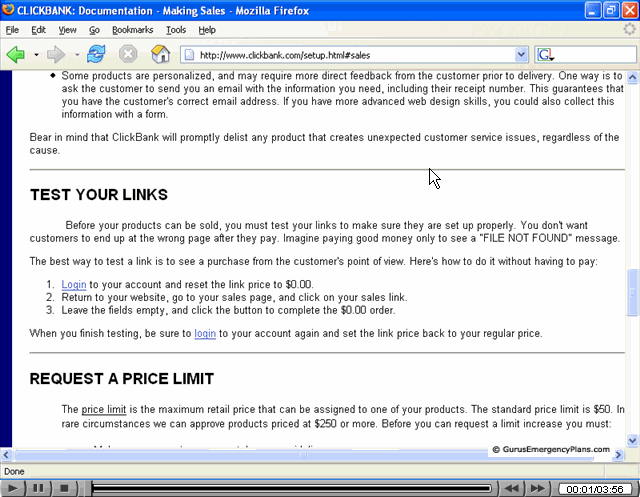Play the video with the Play button
The width and height of the screenshot is (640, 497).
[12, 488]
